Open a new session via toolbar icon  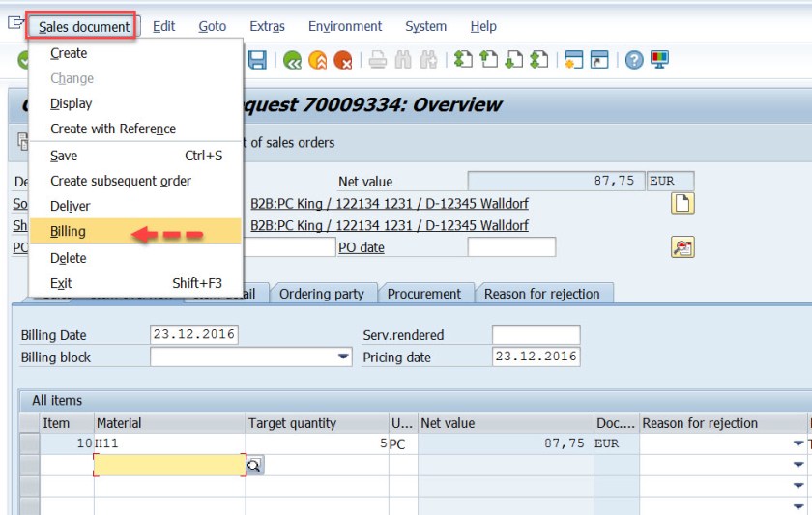[574, 60]
